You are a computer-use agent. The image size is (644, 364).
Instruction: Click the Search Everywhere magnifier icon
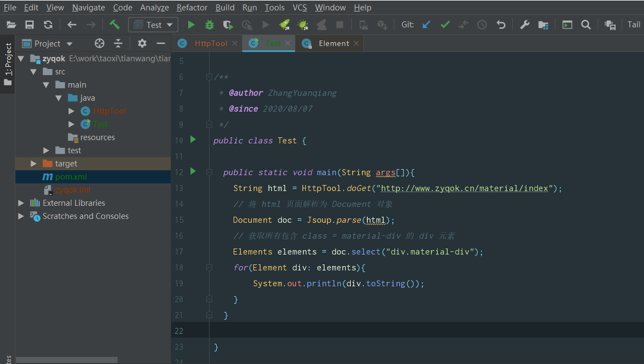click(585, 25)
